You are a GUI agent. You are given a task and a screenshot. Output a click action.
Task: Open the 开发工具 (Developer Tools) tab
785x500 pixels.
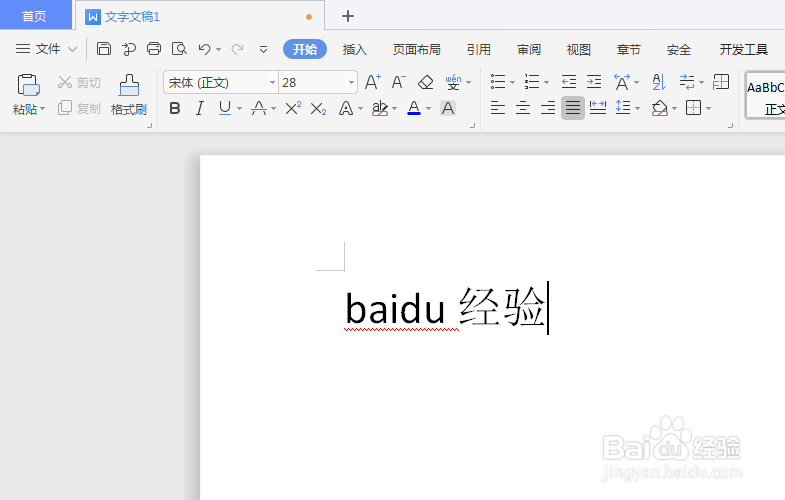[743, 49]
